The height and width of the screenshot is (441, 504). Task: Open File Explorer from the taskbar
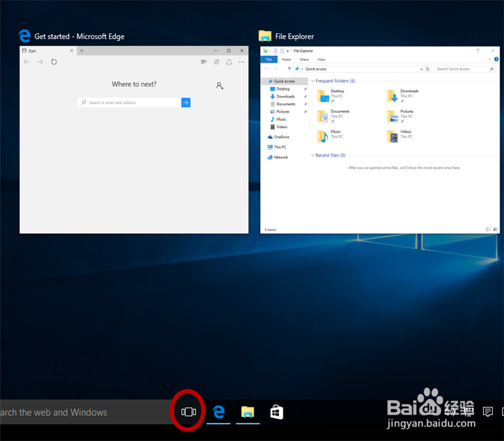(248, 412)
